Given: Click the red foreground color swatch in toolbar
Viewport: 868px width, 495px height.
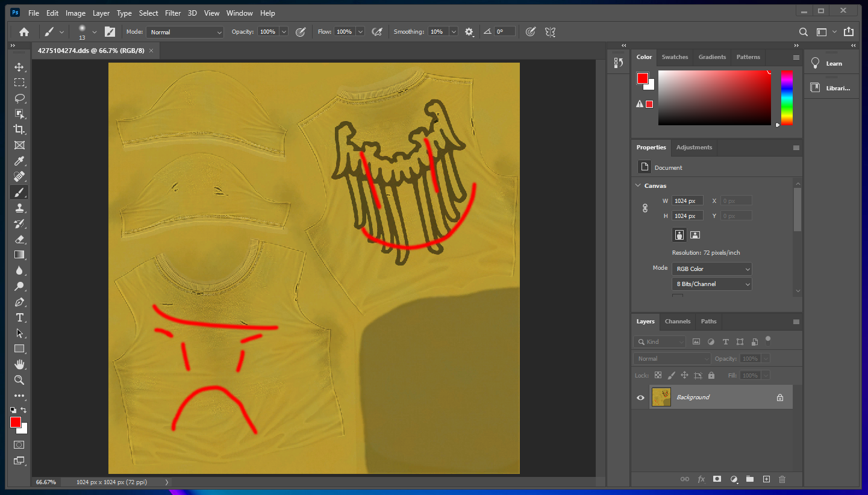Looking at the screenshot, I should pyautogui.click(x=16, y=422).
